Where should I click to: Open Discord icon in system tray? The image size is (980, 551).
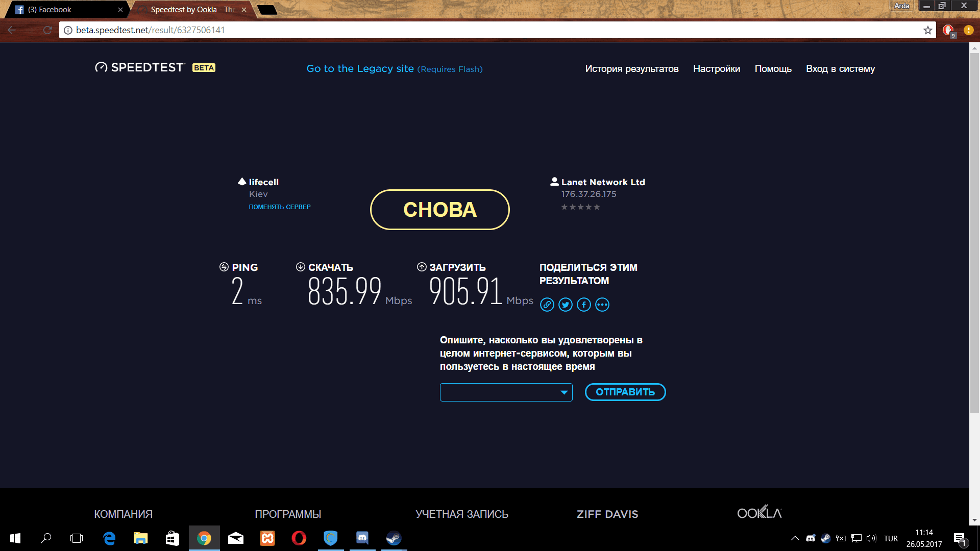(811, 538)
